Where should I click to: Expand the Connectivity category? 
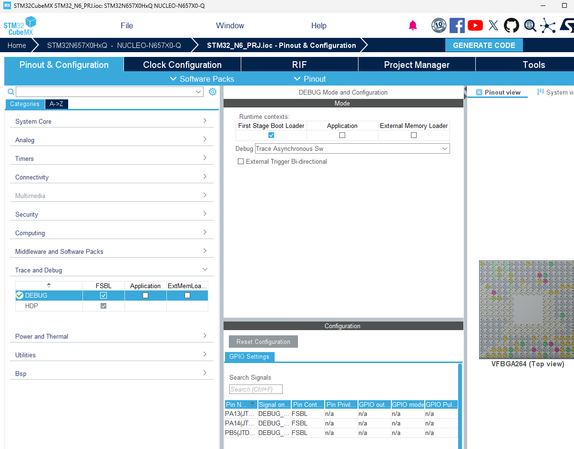click(111, 177)
